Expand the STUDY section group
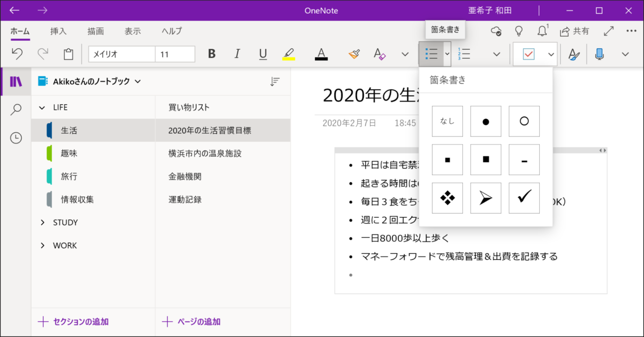The height and width of the screenshot is (337, 644). click(x=43, y=222)
